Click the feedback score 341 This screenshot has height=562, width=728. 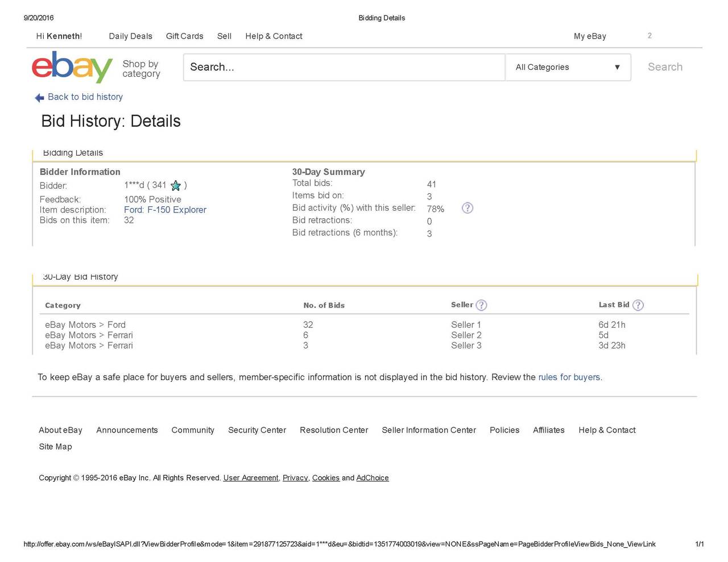(159, 185)
